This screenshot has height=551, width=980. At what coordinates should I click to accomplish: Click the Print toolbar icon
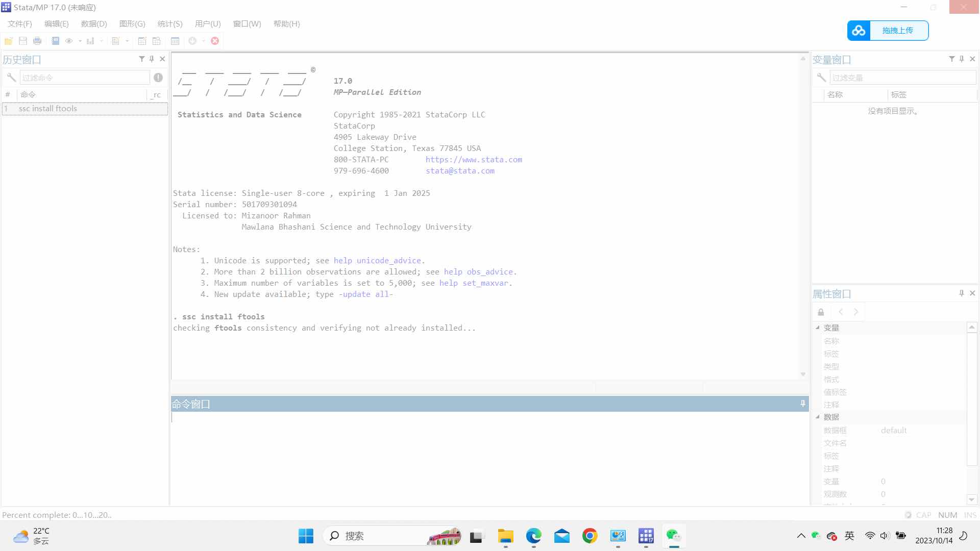(x=37, y=41)
